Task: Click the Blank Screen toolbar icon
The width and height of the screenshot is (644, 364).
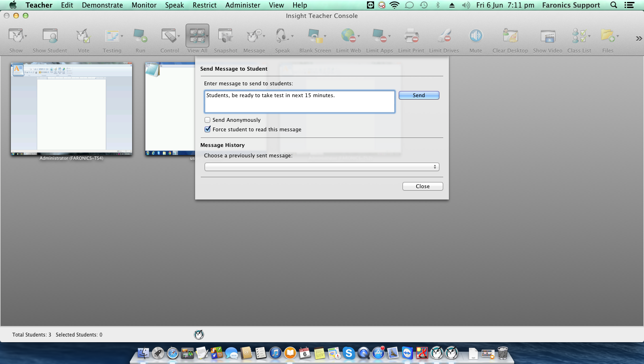Action: pos(314,37)
